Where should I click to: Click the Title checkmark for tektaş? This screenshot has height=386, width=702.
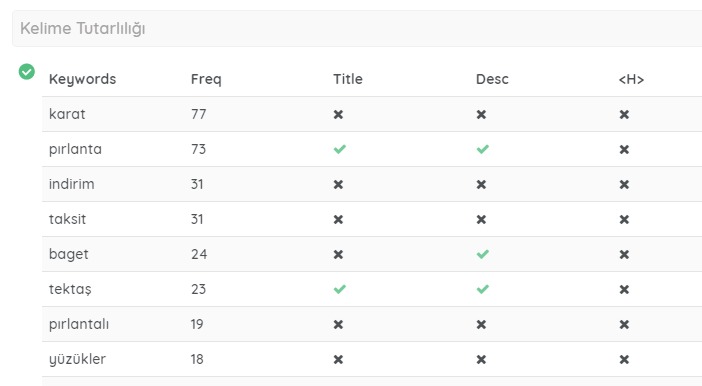click(340, 289)
